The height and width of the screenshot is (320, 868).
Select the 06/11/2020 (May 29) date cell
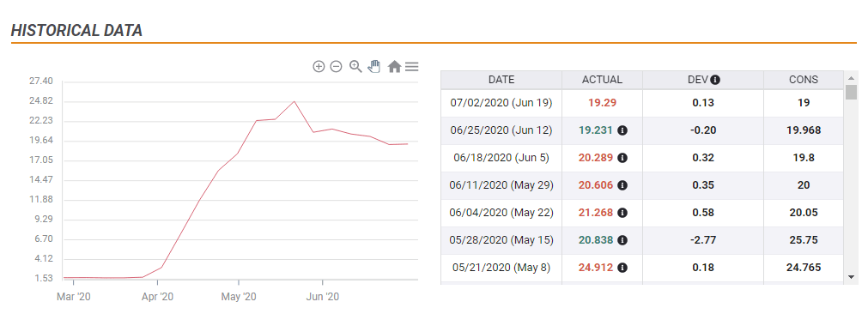[501, 185]
